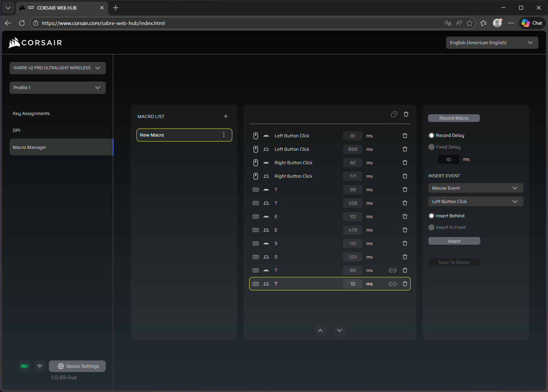Move selected event up with arrow

[320, 330]
